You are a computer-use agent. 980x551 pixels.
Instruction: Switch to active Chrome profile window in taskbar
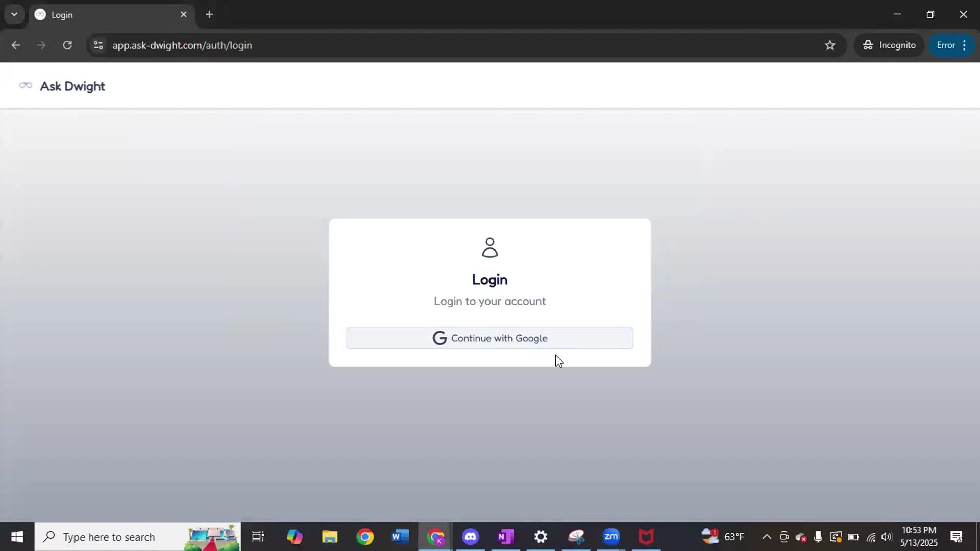[x=435, y=537]
